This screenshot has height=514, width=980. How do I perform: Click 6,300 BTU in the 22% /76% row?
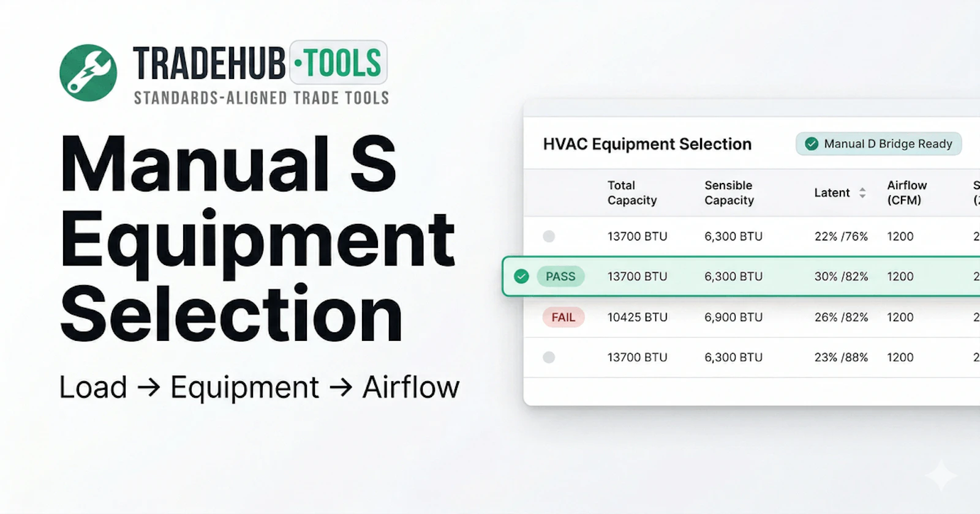pos(733,236)
